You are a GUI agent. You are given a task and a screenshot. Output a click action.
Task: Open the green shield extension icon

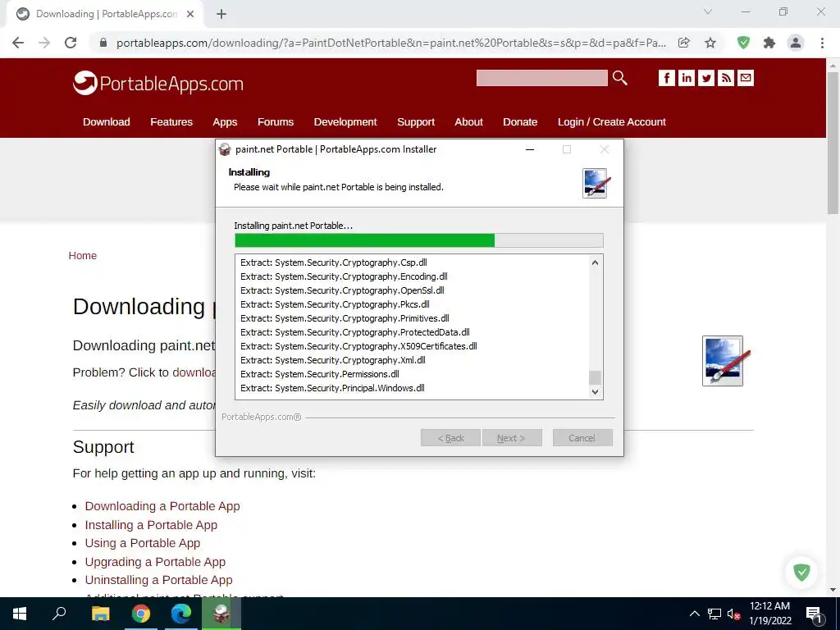coord(743,43)
